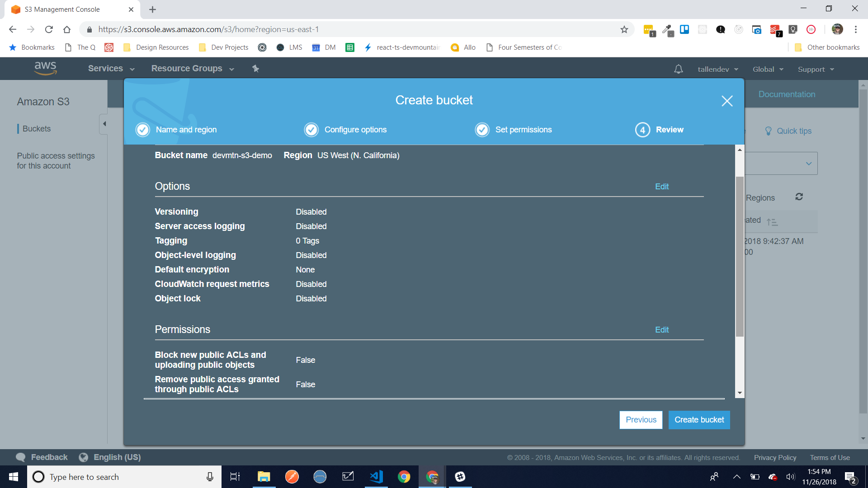This screenshot has width=868, height=488.
Task: Go to Set permissions step
Action: tap(523, 130)
